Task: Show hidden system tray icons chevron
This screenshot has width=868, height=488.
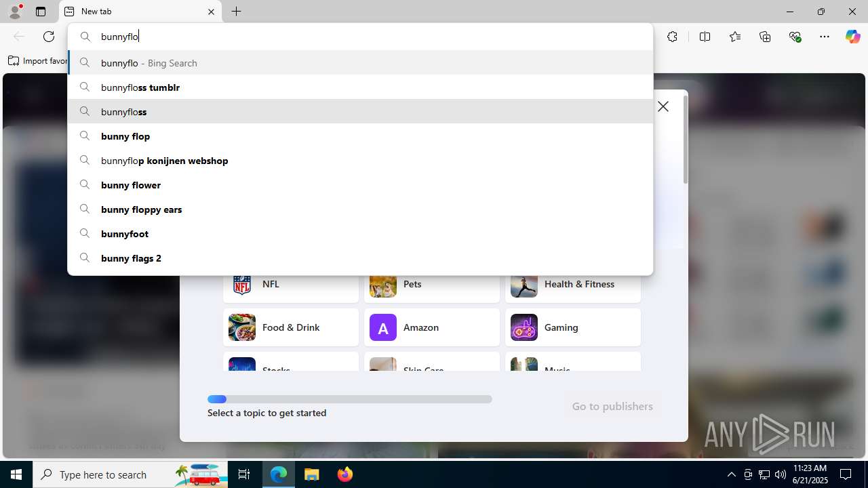Action: 731,474
